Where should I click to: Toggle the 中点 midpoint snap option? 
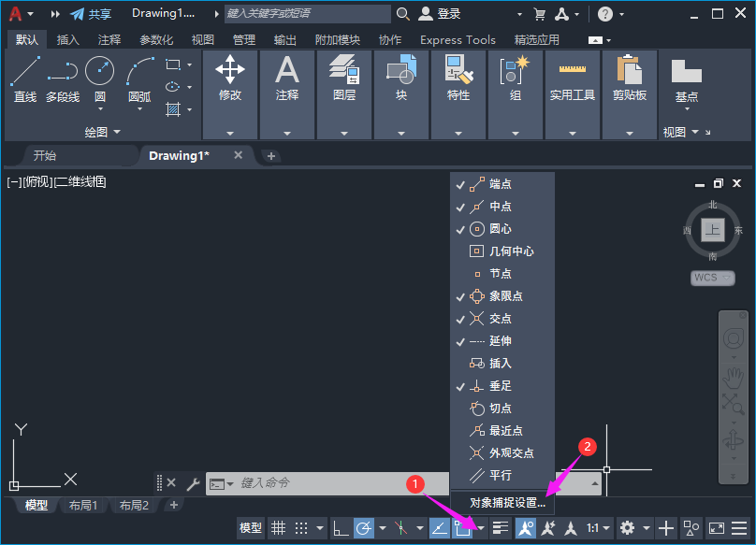click(x=502, y=207)
